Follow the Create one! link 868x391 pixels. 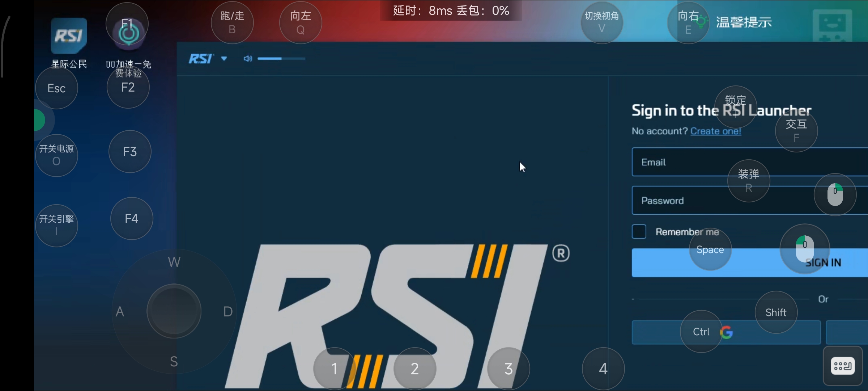coord(716,131)
